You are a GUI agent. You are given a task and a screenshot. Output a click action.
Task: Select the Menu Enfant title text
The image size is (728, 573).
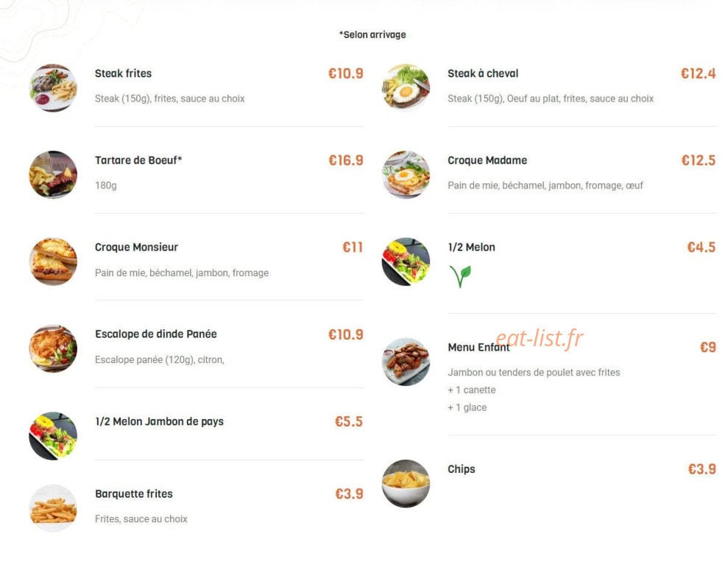click(478, 347)
